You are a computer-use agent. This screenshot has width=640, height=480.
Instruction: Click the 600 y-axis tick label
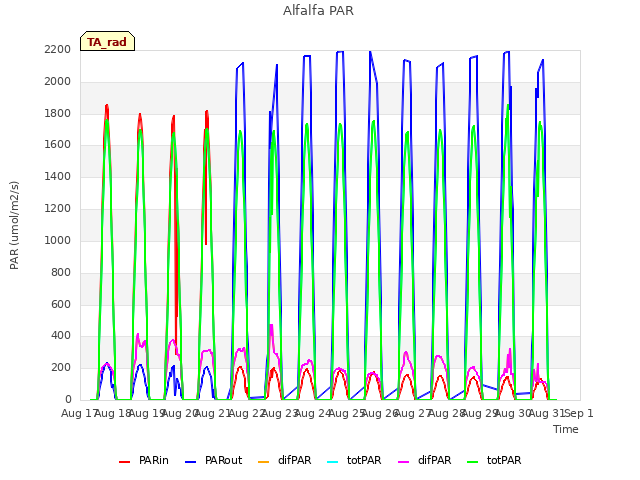tap(61, 304)
